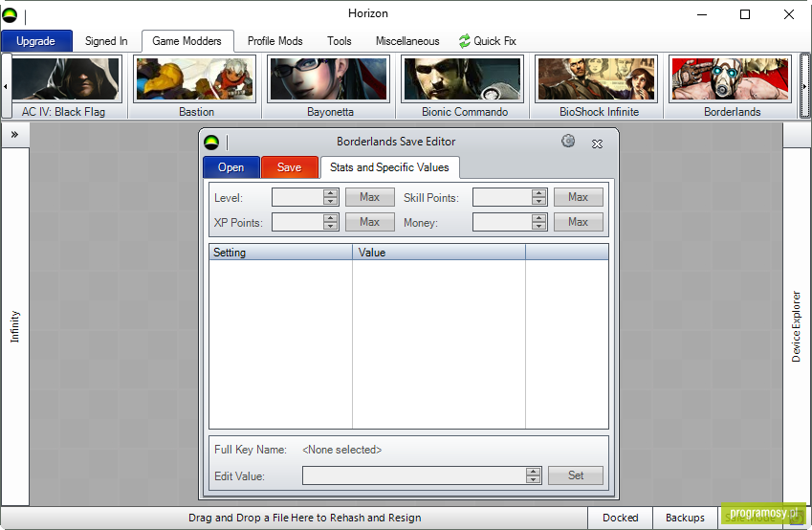Open the Tools tab
The image size is (812, 530).
pyautogui.click(x=340, y=41)
